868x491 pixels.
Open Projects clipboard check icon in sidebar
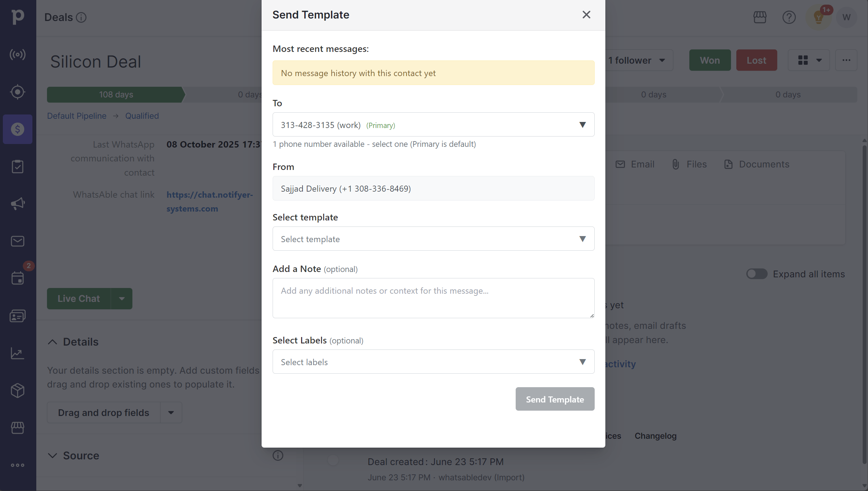(17, 166)
